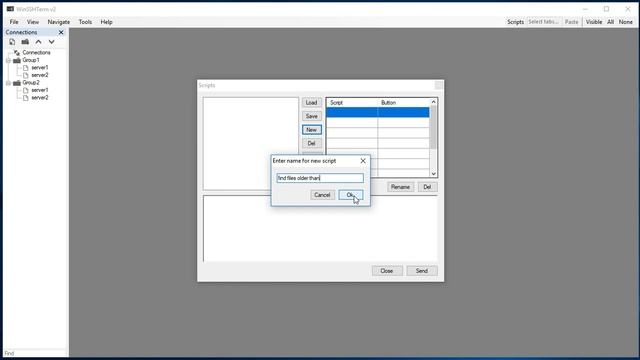Click the script table scroll up arrow

pos(433,102)
